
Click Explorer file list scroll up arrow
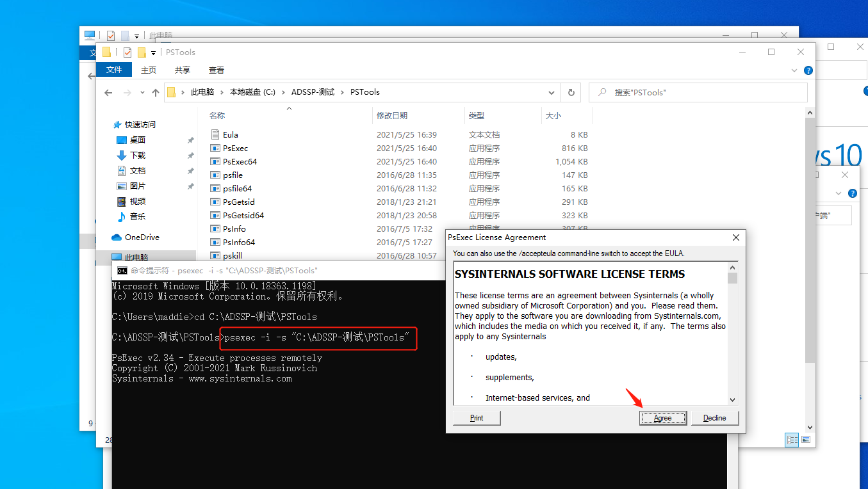click(810, 113)
